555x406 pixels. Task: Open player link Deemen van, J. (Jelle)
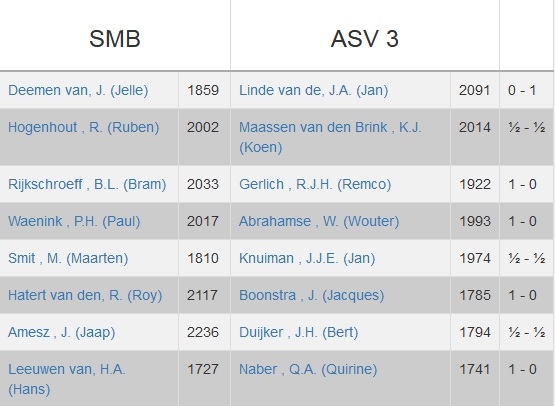(x=78, y=90)
